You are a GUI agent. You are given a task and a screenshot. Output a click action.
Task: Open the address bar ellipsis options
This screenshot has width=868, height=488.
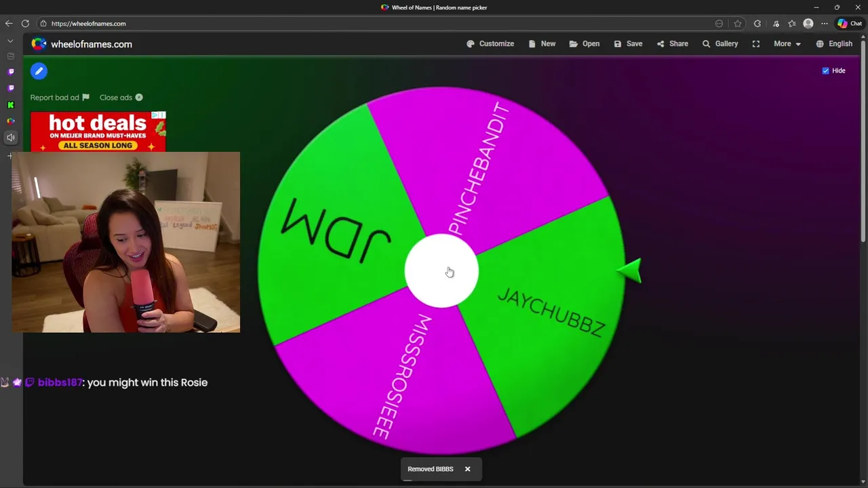719,24
